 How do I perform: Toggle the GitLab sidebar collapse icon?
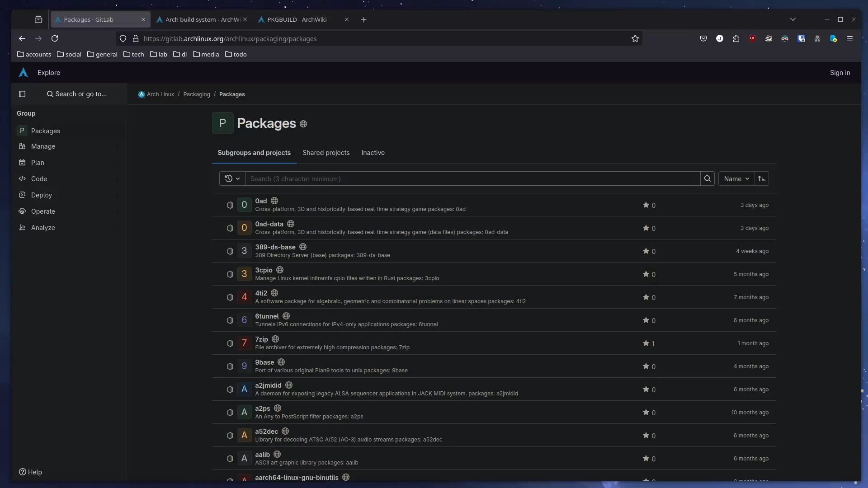[22, 94]
